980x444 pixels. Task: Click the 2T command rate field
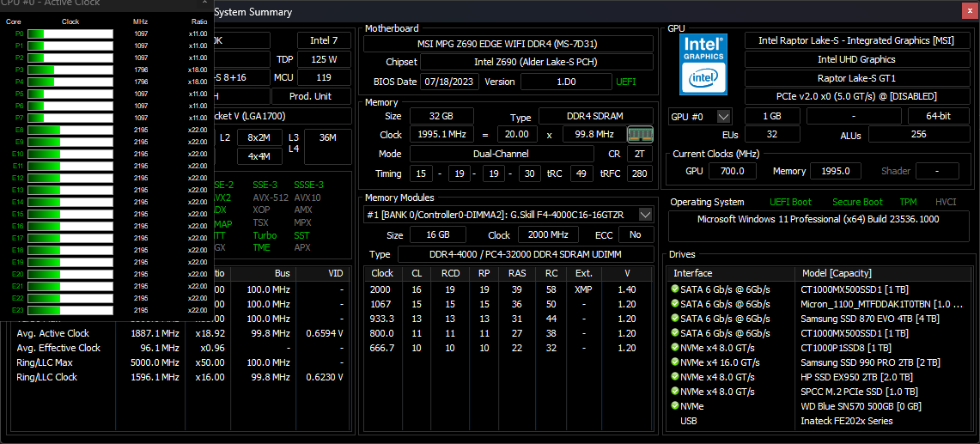pyautogui.click(x=640, y=153)
